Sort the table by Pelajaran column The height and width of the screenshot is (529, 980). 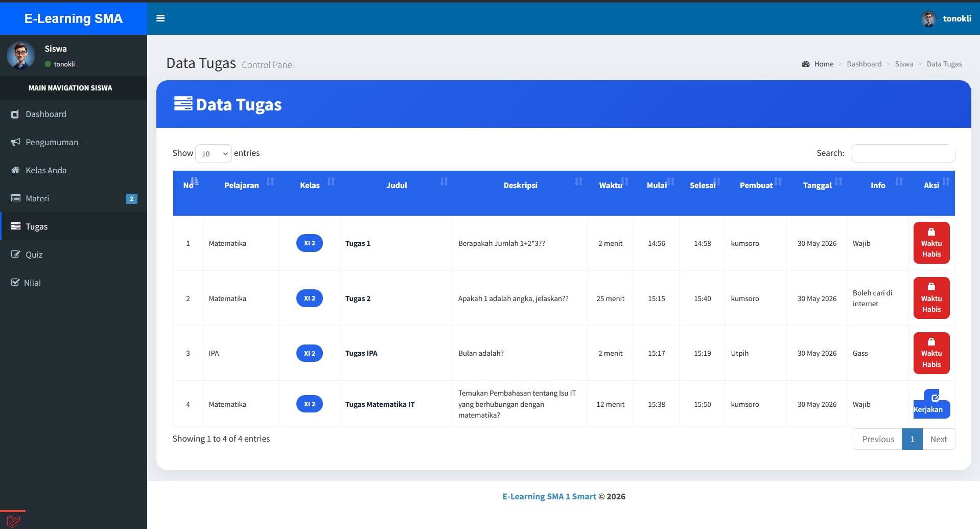[241, 193]
